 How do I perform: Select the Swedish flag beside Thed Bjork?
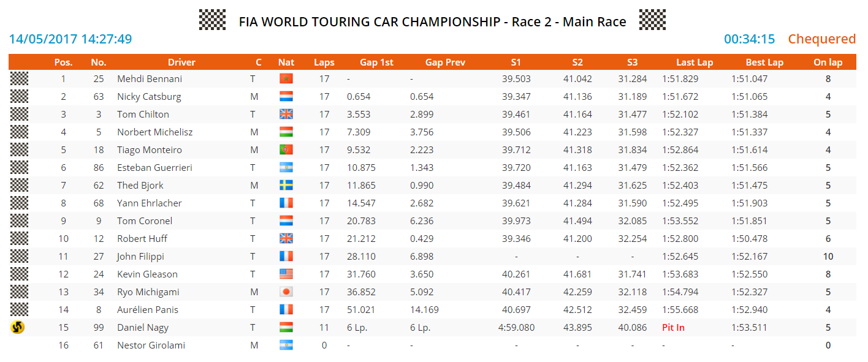[x=286, y=185]
